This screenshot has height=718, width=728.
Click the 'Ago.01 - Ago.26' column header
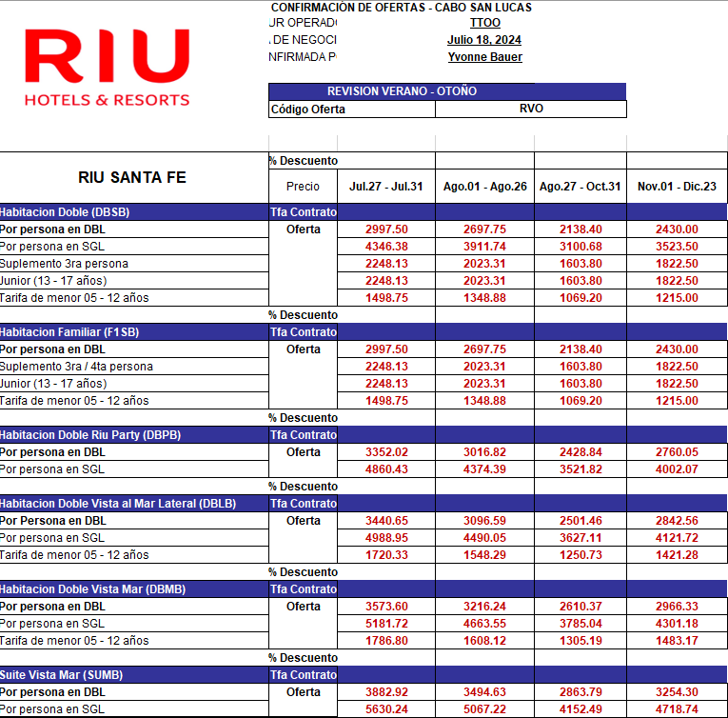click(484, 187)
